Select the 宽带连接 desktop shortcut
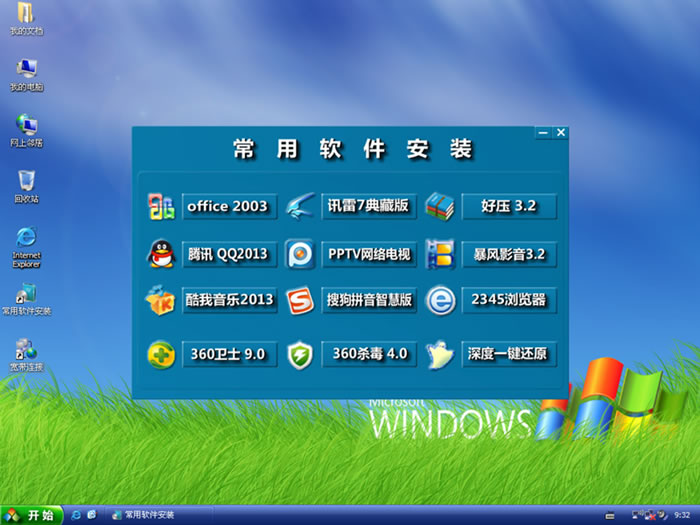 pos(26,355)
